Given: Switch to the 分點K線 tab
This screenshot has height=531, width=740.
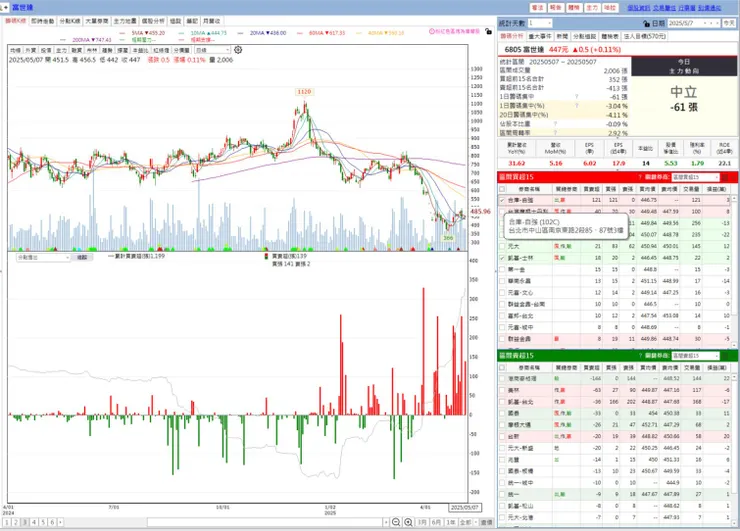Looking at the screenshot, I should tap(70, 21).
